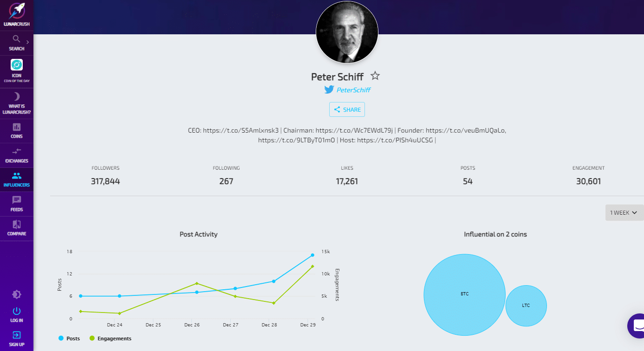Open the 1 WEEK timeframe dropdown
Image resolution: width=644 pixels, height=351 pixels.
click(623, 213)
